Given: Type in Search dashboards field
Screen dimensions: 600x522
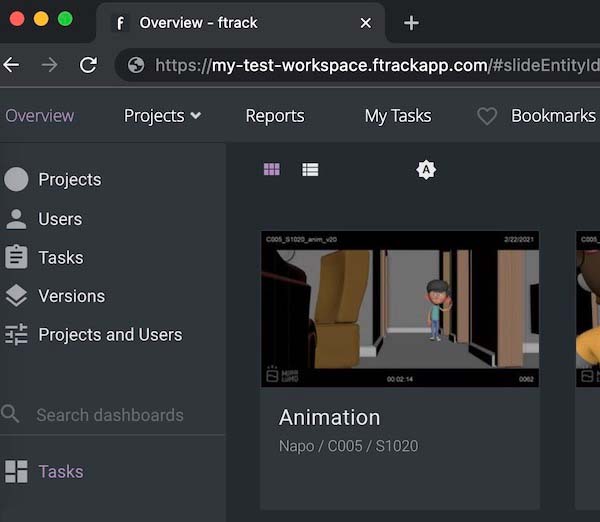Looking at the screenshot, I should click(110, 415).
